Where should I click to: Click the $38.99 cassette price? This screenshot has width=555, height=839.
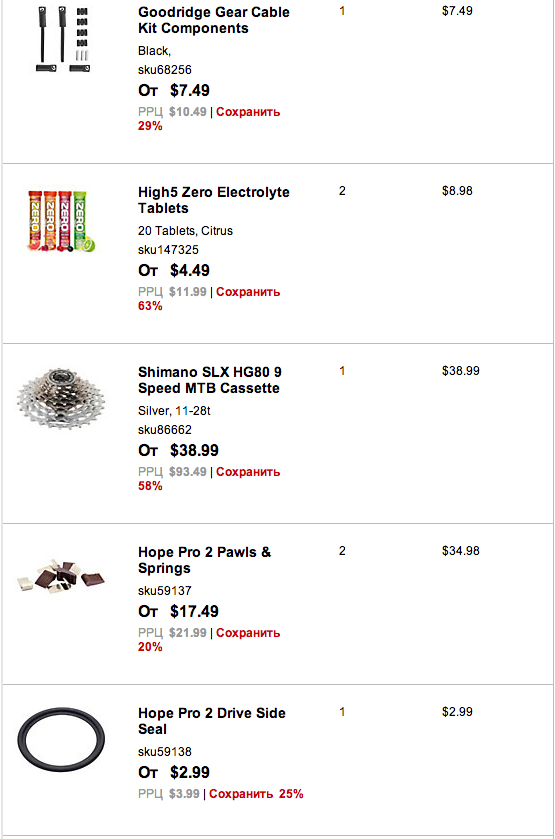tap(194, 451)
